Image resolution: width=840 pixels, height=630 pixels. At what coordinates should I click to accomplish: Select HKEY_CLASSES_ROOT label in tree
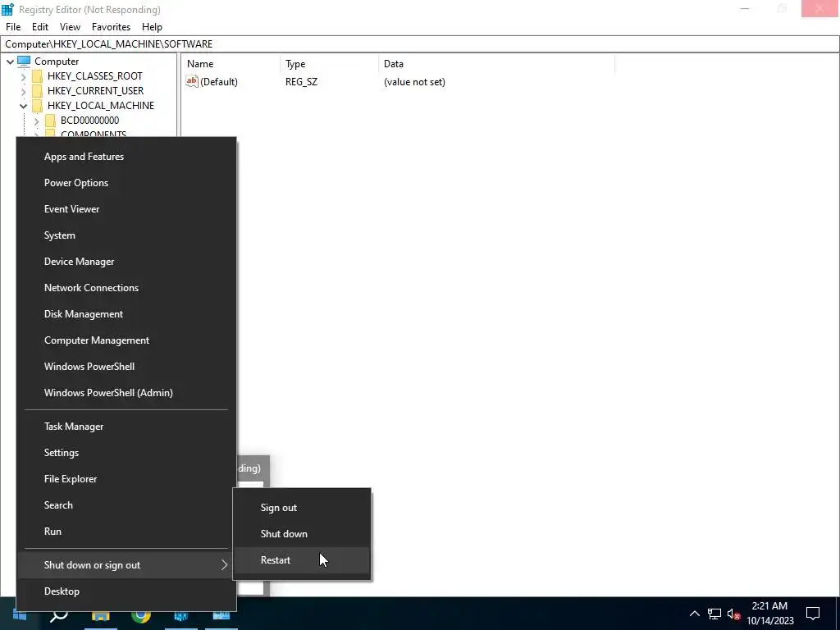[x=95, y=76]
